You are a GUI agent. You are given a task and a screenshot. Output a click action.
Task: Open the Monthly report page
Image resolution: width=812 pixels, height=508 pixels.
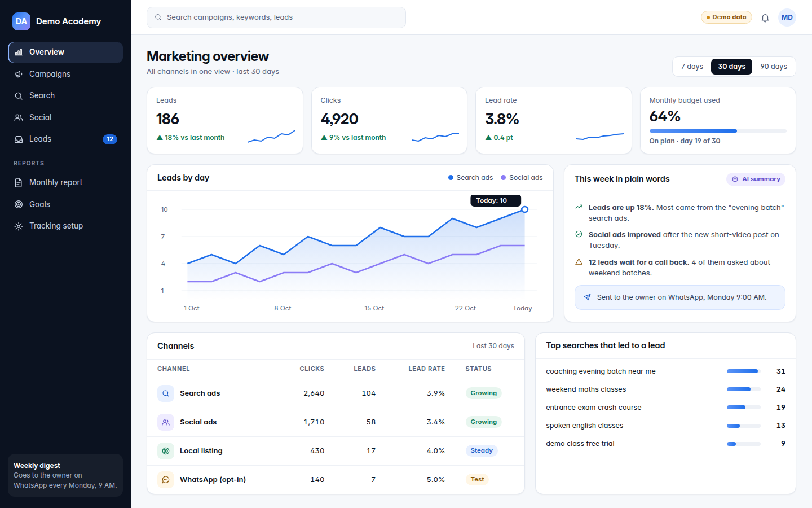click(x=65, y=183)
